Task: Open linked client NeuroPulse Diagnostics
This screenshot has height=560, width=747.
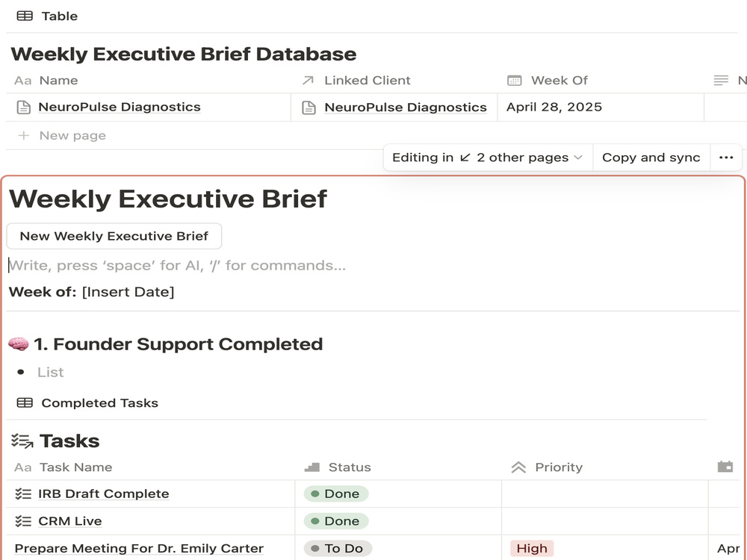Action: [x=406, y=108]
